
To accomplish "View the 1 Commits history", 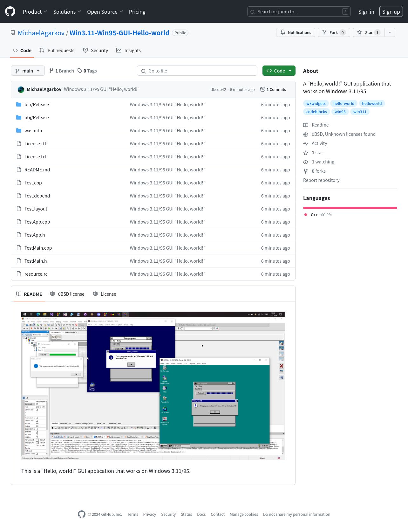I will click(x=273, y=89).
